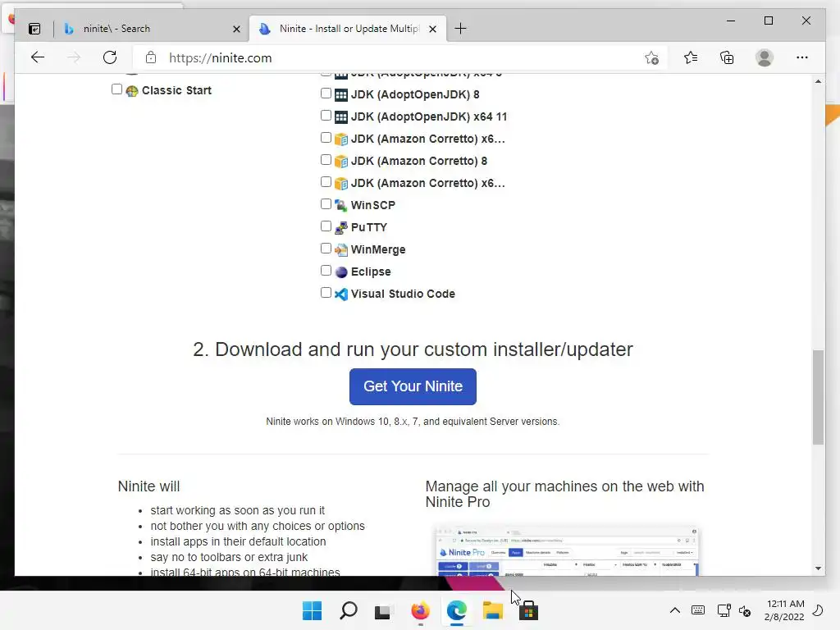The width and height of the screenshot is (840, 630).
Task: Check the Classic Start checkbox
Action: (x=116, y=89)
